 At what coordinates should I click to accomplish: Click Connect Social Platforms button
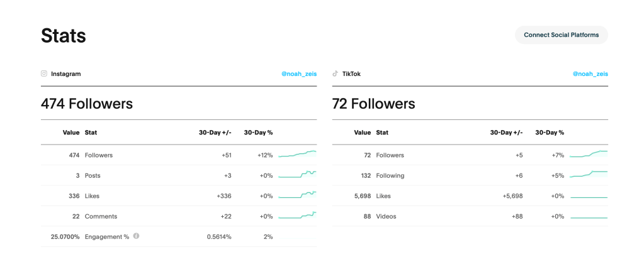(x=561, y=35)
